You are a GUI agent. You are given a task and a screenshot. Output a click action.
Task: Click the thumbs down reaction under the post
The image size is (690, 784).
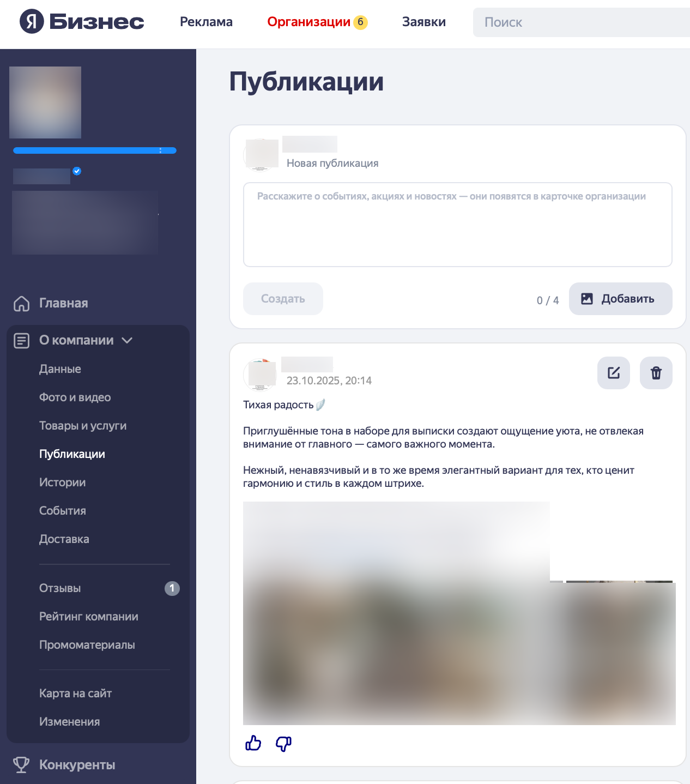pos(282,744)
